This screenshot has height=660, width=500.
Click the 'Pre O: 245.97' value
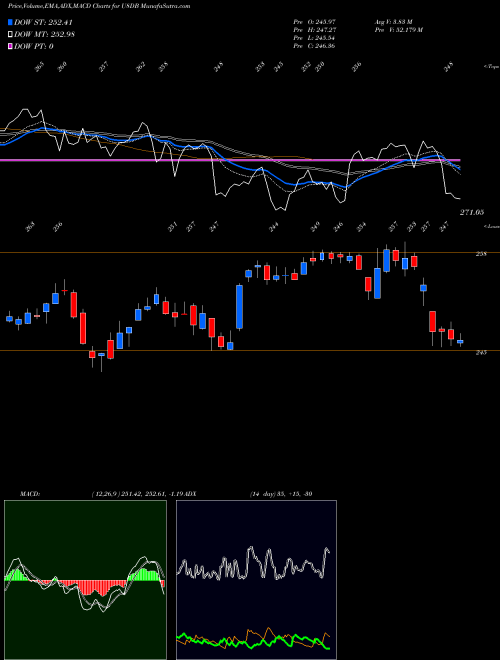click(314, 22)
